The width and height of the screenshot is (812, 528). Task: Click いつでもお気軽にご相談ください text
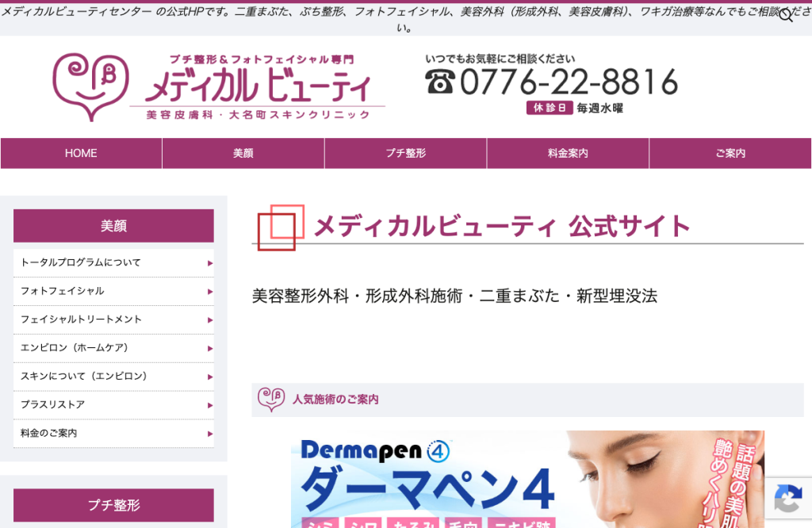(500, 59)
